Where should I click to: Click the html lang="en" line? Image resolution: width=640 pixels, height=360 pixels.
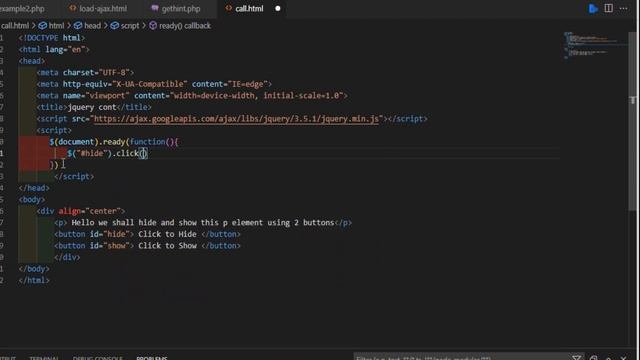tap(54, 49)
